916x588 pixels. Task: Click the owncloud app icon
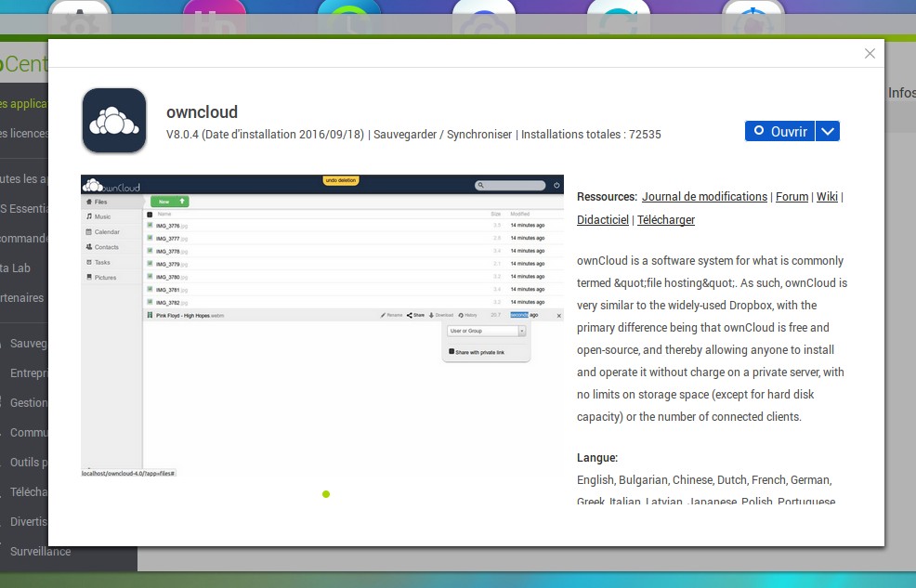click(x=114, y=120)
